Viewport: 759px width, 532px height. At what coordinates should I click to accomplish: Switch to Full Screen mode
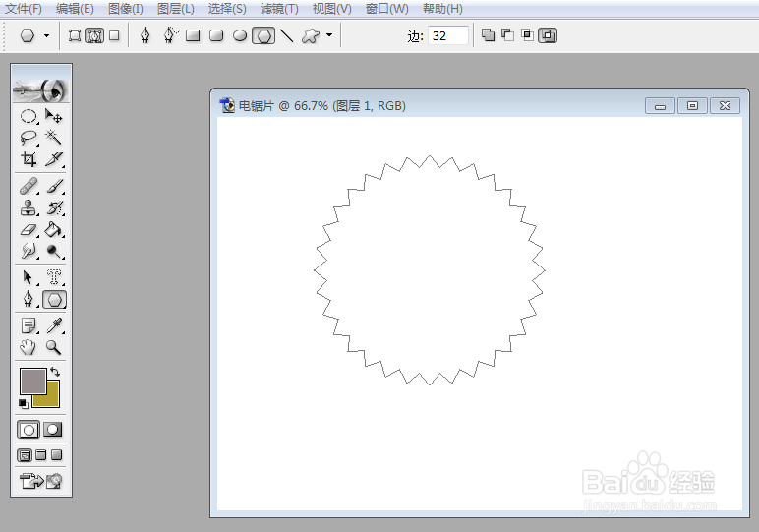pyautogui.click(x=57, y=455)
